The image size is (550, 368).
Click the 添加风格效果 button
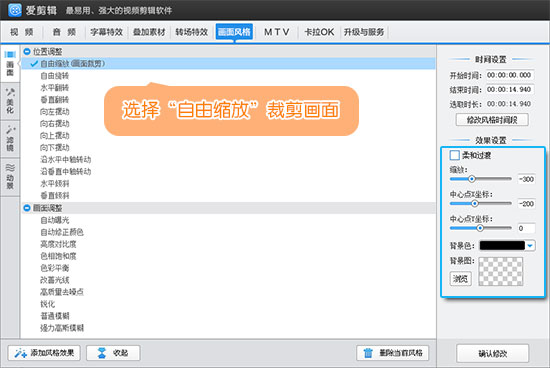(44, 353)
